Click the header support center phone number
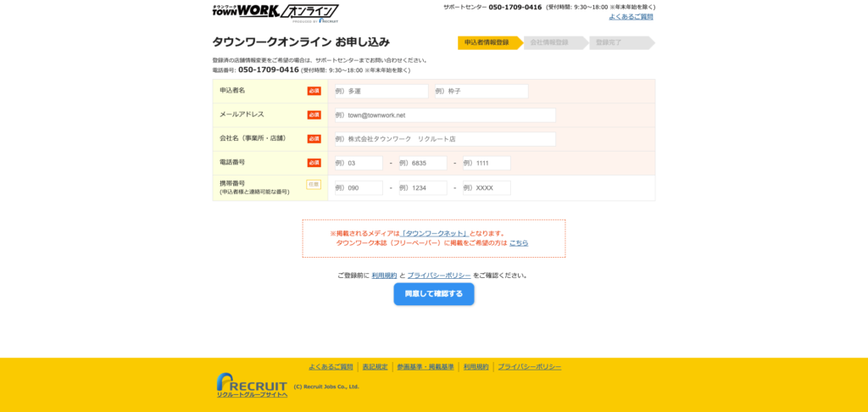The image size is (868, 412). click(x=515, y=7)
